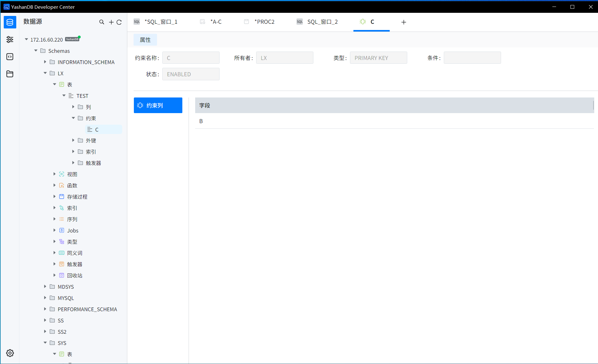
Task: Open a new tab with plus button
Action: (404, 22)
